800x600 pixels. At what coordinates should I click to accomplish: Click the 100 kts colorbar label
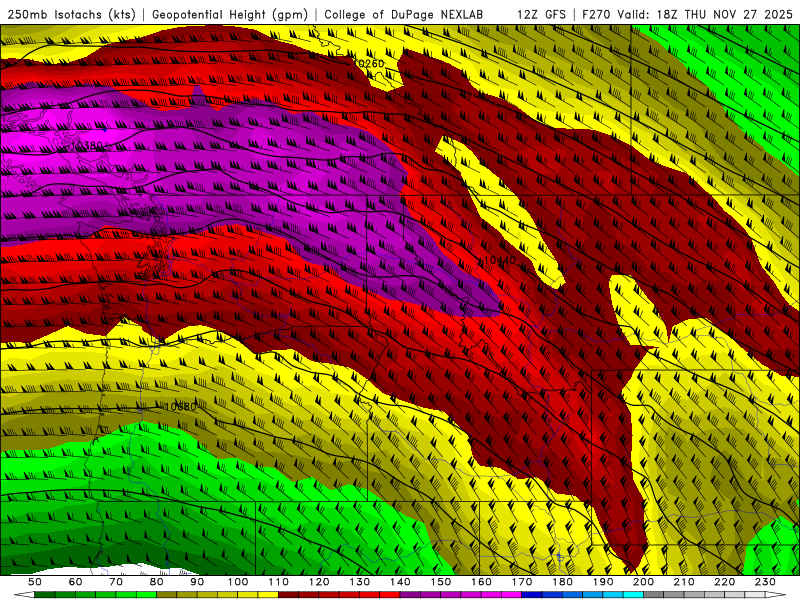pos(237,582)
